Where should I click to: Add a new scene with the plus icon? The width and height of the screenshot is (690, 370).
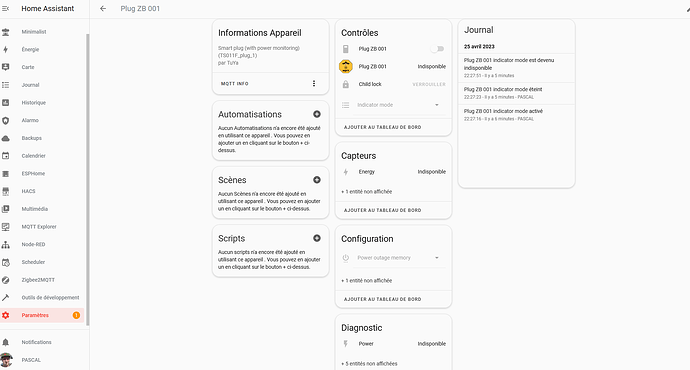[x=317, y=180]
